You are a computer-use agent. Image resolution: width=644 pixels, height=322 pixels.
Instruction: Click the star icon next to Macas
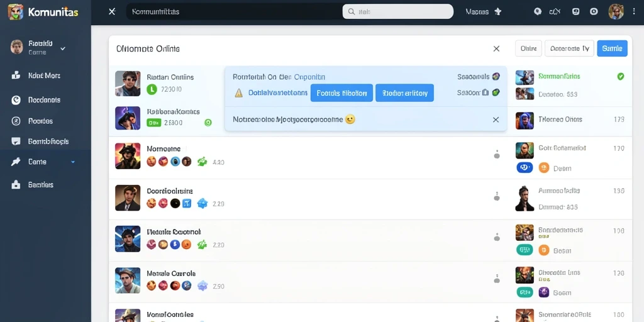[x=498, y=11]
